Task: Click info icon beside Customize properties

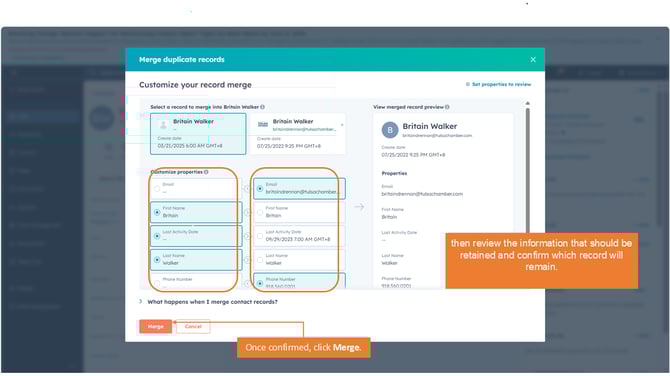Action: pos(206,172)
